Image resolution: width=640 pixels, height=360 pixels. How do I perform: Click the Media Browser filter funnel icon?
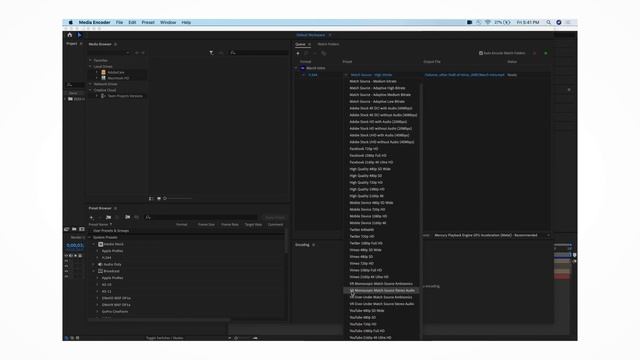point(211,53)
